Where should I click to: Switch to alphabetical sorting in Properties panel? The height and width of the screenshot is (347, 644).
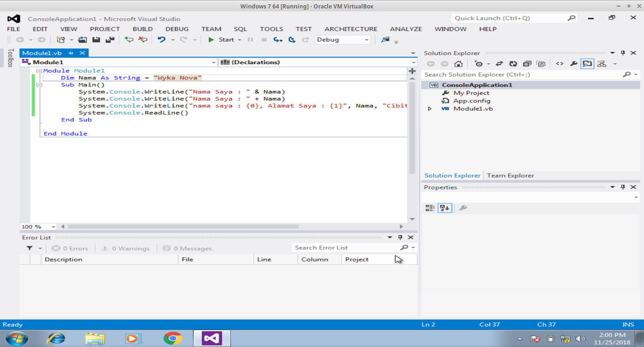click(445, 207)
